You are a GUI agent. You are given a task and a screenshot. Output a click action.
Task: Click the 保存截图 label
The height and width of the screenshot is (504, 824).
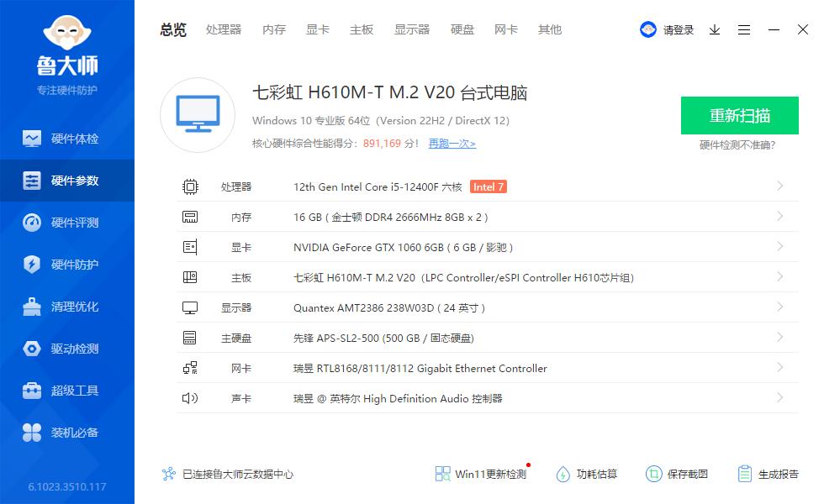point(688,474)
